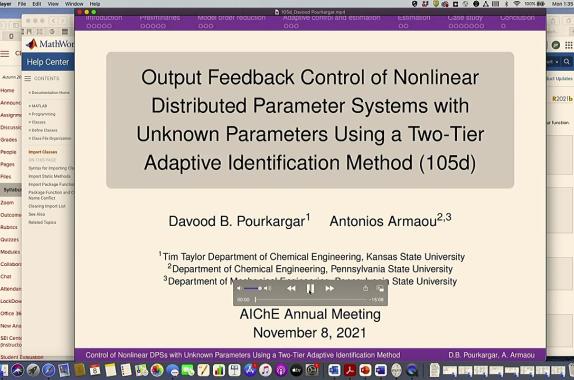The width and height of the screenshot is (574, 380).
Task: Rewind the video playback
Action: (x=291, y=288)
